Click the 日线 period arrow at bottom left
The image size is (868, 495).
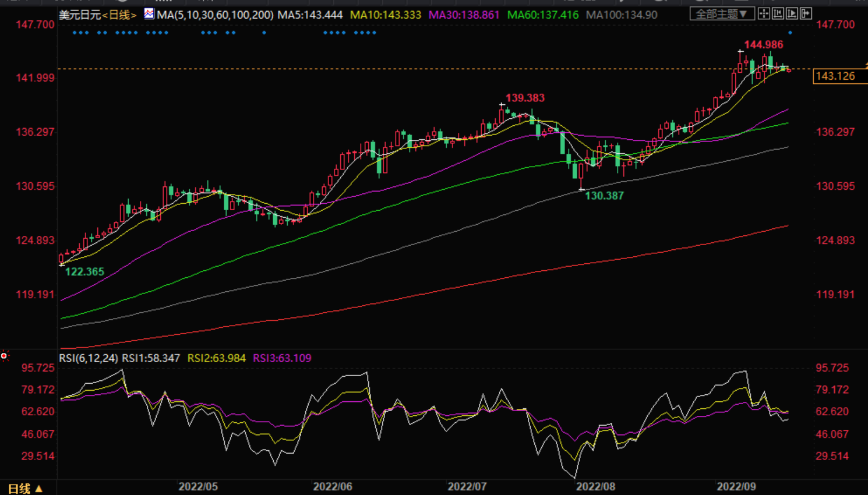[x=39, y=489]
